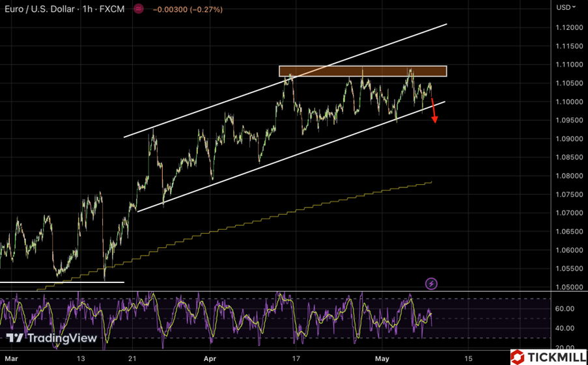The image size is (588, 365).
Task: Click the TradingView logo
Action: pyautogui.click(x=51, y=338)
